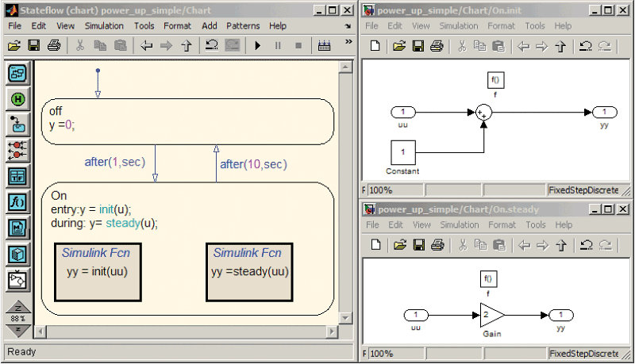This screenshot has height=364, width=635.
Task: Select the Box tool in the palette
Action: point(17,254)
